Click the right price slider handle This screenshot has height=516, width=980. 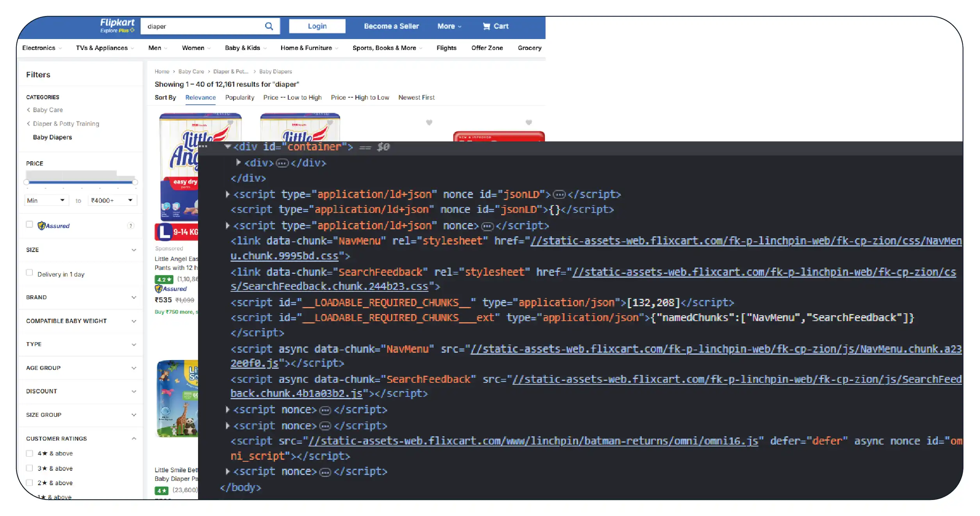coord(135,182)
